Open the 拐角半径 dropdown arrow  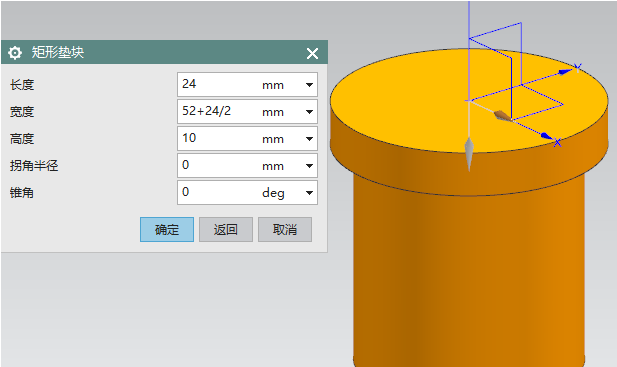[x=309, y=166]
